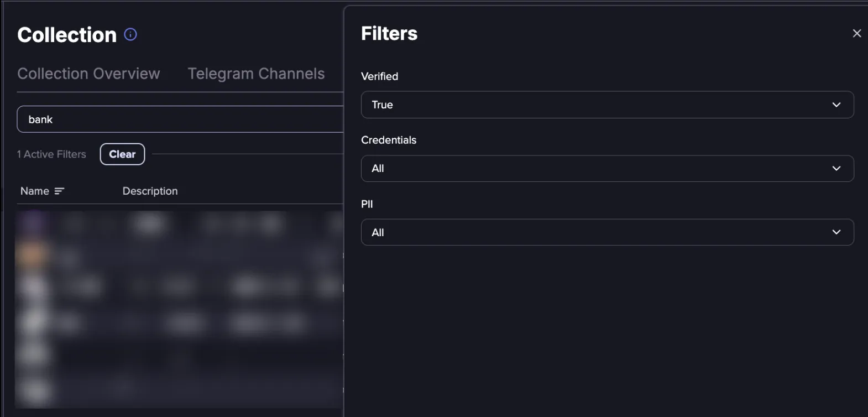
Task: Click the Filters panel heading
Action: [x=389, y=34]
